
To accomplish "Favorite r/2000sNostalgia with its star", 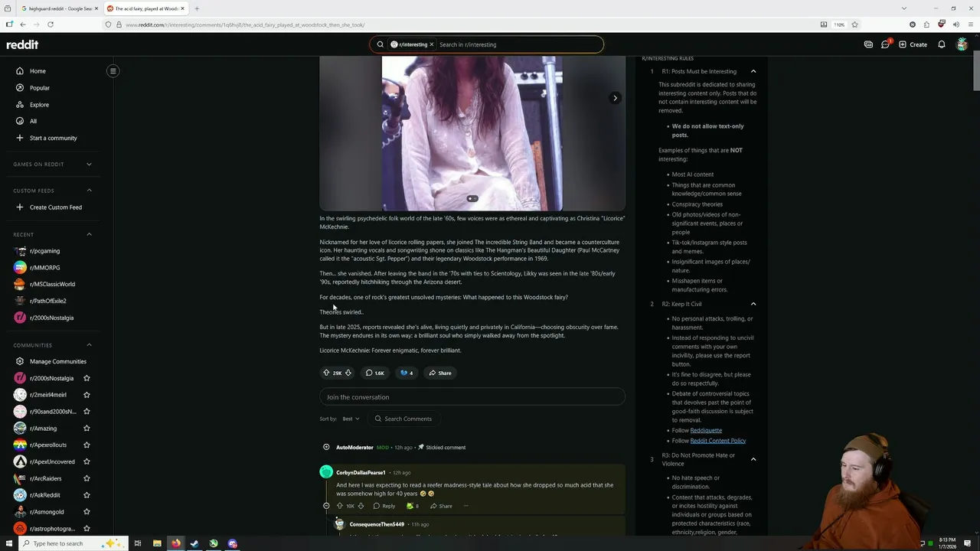I will click(87, 378).
